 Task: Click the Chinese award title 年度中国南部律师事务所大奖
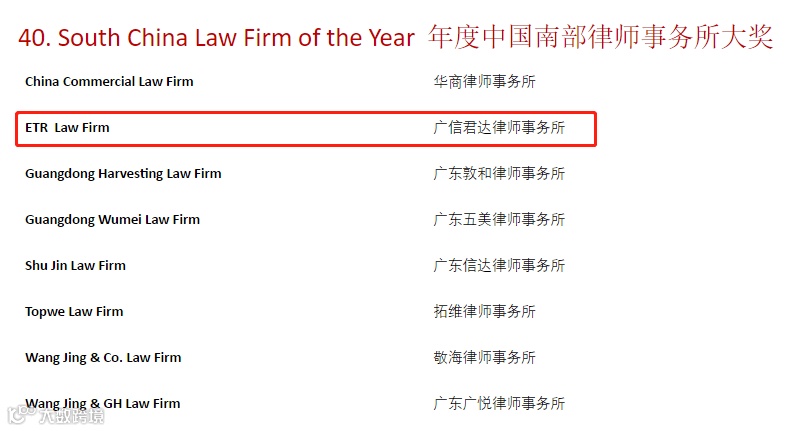(x=600, y=37)
